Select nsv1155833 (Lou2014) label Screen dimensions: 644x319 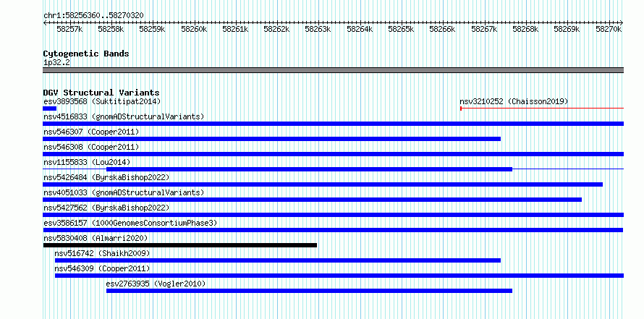point(87,162)
